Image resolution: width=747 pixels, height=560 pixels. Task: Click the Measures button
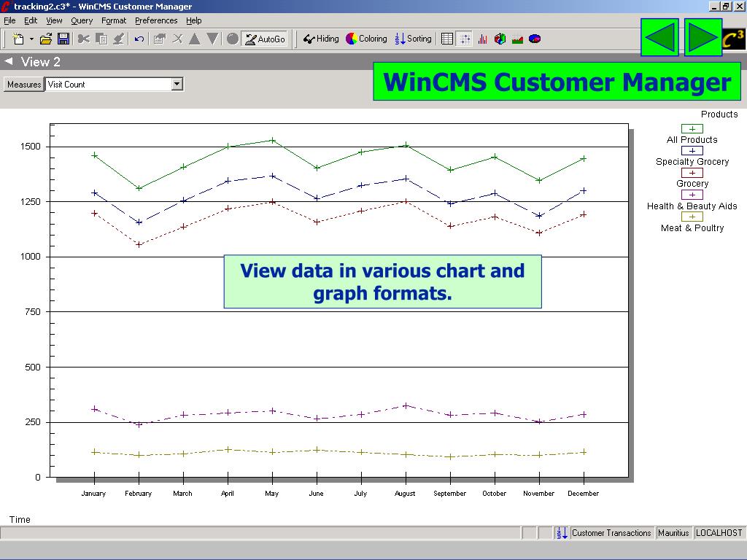[24, 85]
